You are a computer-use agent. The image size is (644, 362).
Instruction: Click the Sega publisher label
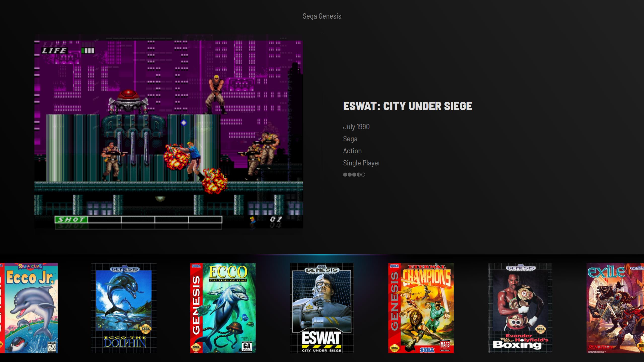[350, 139]
